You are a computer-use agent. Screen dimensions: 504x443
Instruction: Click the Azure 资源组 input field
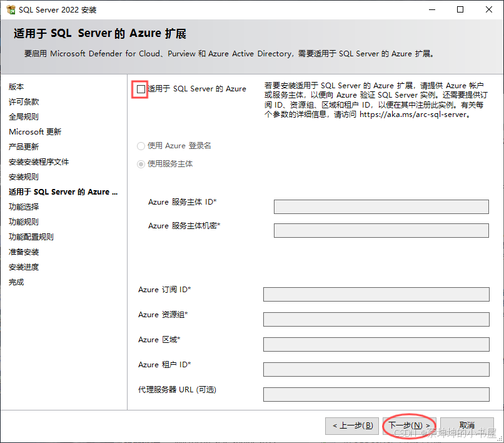pos(376,319)
